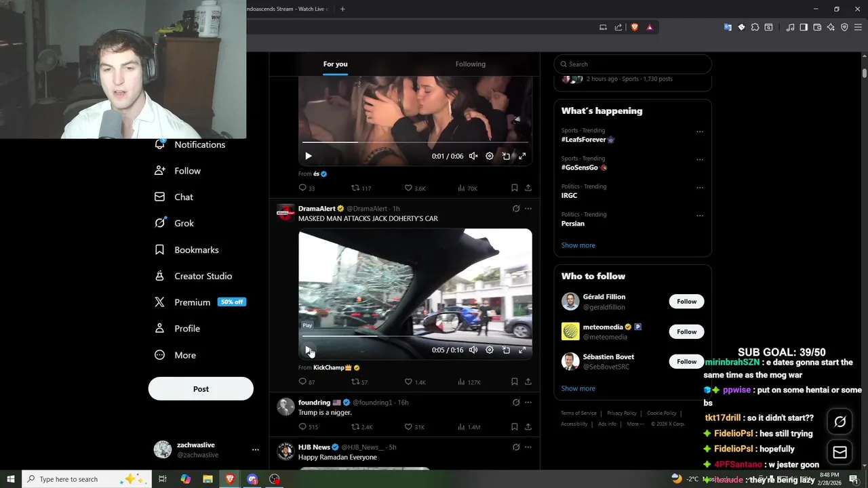
Task: Bookmark the first video post
Action: [x=514, y=188]
